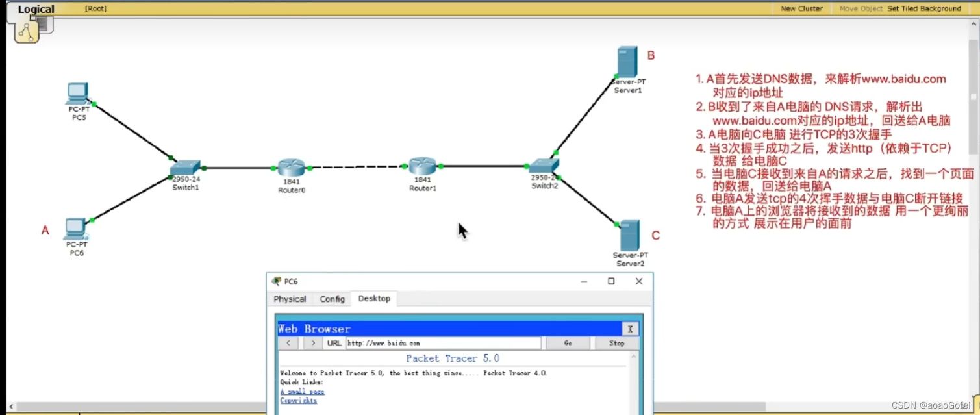Select the Switch2 2950-24 device
The height and width of the screenshot is (415, 980).
pyautogui.click(x=544, y=166)
